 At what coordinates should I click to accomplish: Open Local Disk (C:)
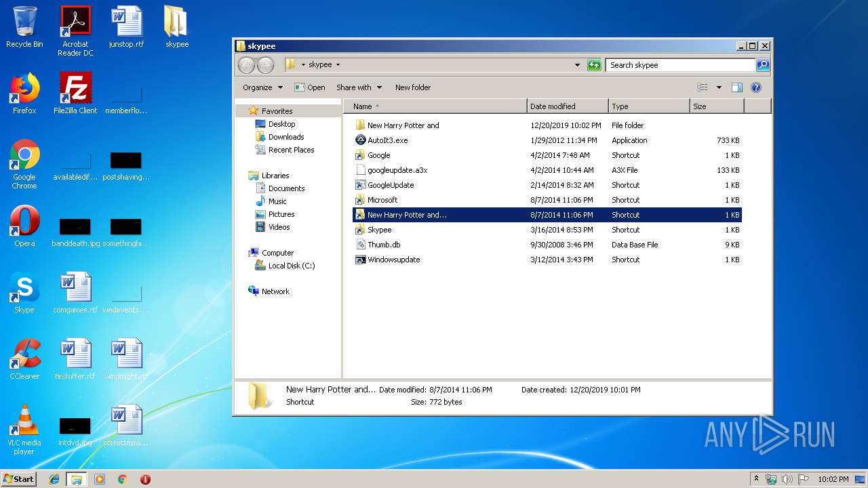(x=292, y=266)
